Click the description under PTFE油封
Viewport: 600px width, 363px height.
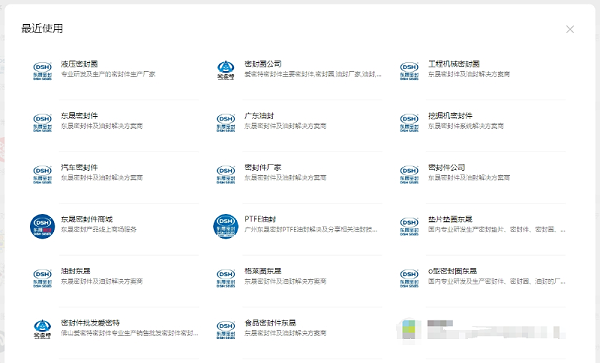click(x=311, y=230)
